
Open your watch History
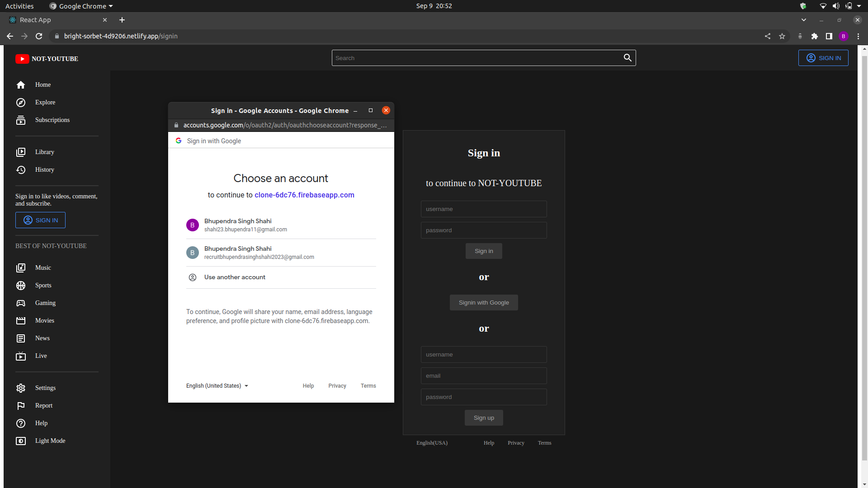click(x=44, y=169)
